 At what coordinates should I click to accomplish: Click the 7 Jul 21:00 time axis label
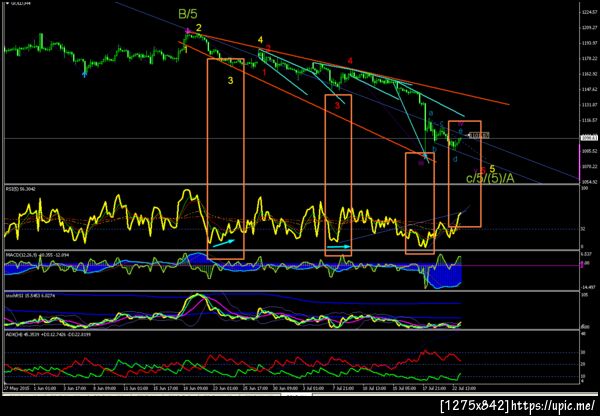point(346,388)
